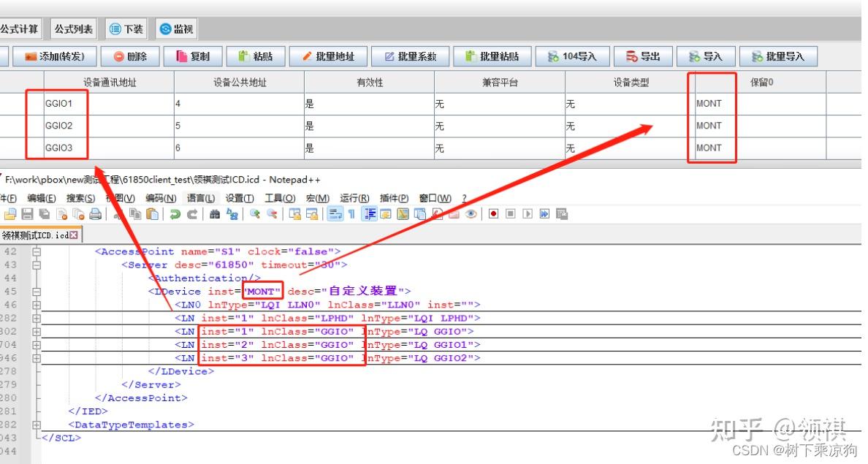Click the 批量地址 (Batch Address) button
This screenshot has width=868, height=464.
coord(328,56)
